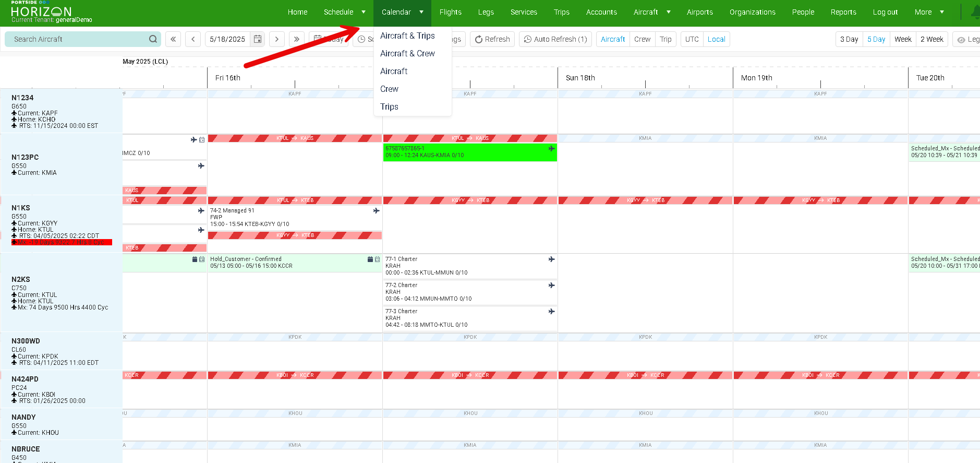
Task: Expand the Schedule dropdown menu
Action: pos(364,12)
